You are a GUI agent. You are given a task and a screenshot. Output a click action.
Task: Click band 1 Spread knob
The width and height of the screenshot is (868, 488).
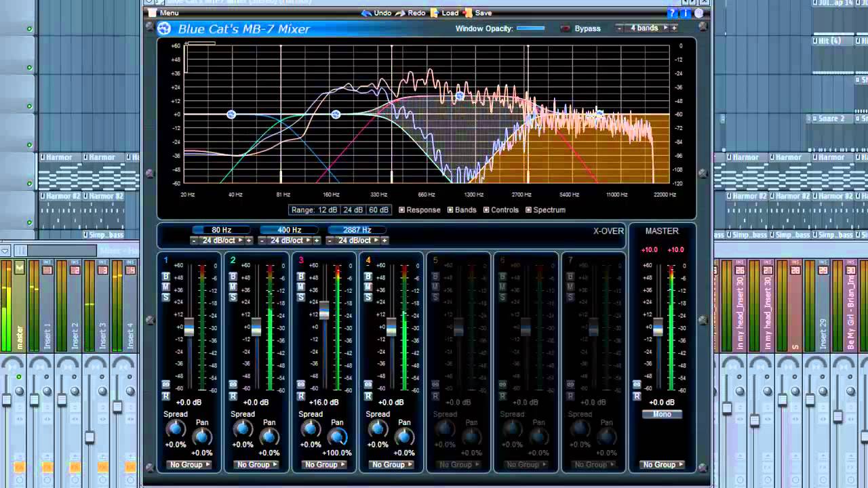click(176, 428)
